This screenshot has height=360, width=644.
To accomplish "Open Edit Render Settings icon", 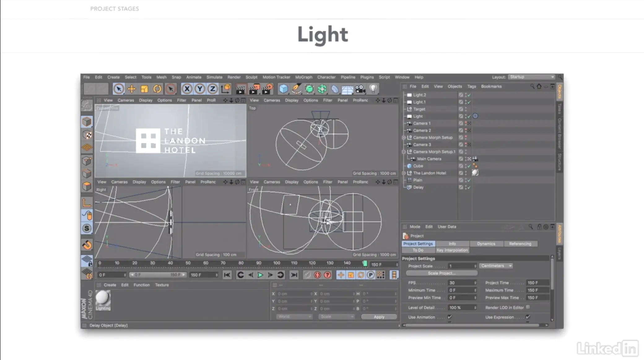I will [267, 89].
